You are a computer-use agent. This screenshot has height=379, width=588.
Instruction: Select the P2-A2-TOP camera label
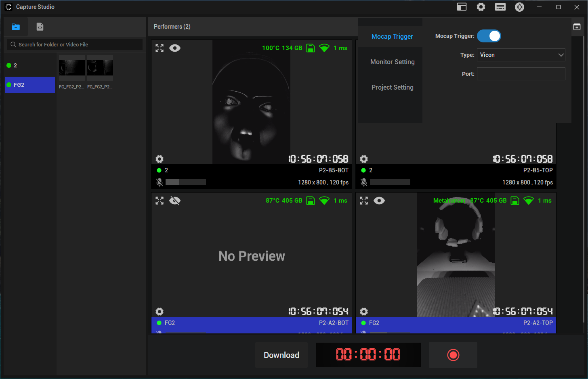(538, 323)
